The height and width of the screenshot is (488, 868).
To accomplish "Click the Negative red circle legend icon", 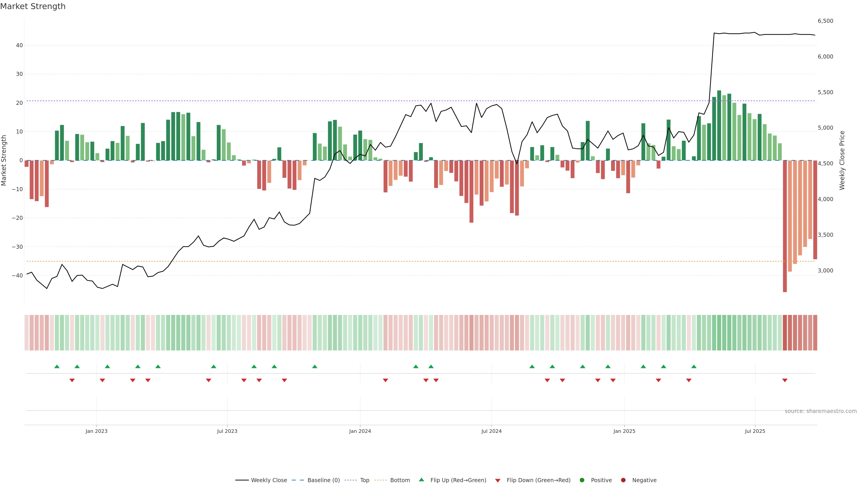I will 623,480.
